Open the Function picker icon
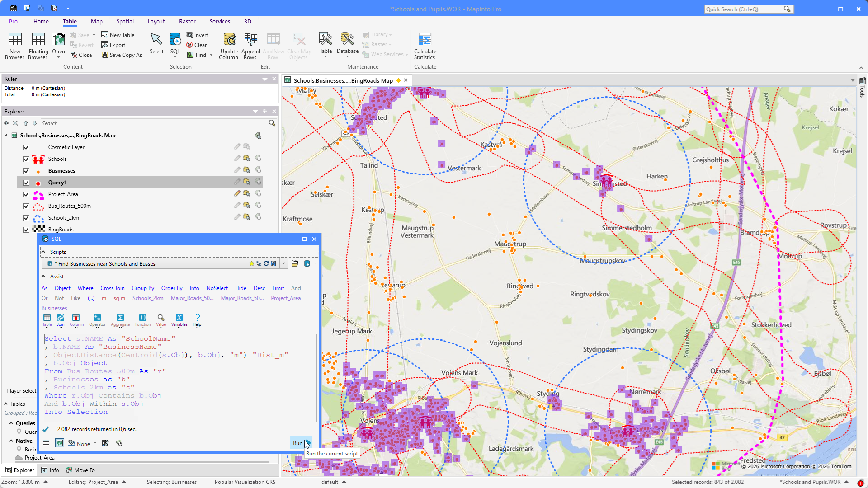The height and width of the screenshot is (488, 868). [x=143, y=318]
